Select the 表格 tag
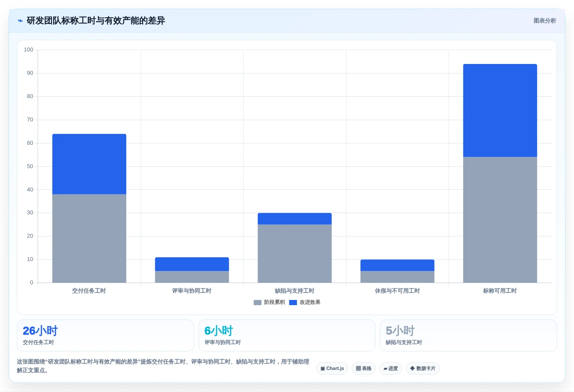The height and width of the screenshot is (392, 574). point(364,369)
